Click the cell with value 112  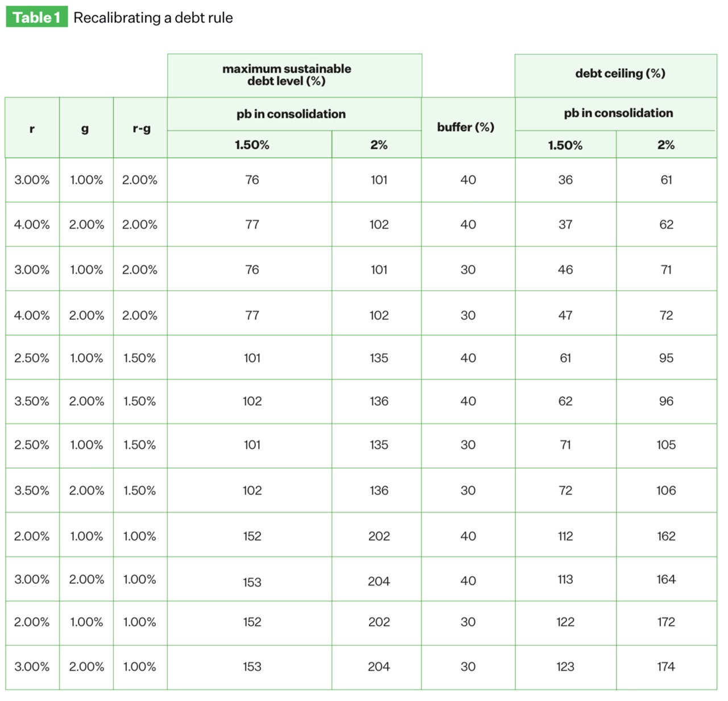point(565,535)
